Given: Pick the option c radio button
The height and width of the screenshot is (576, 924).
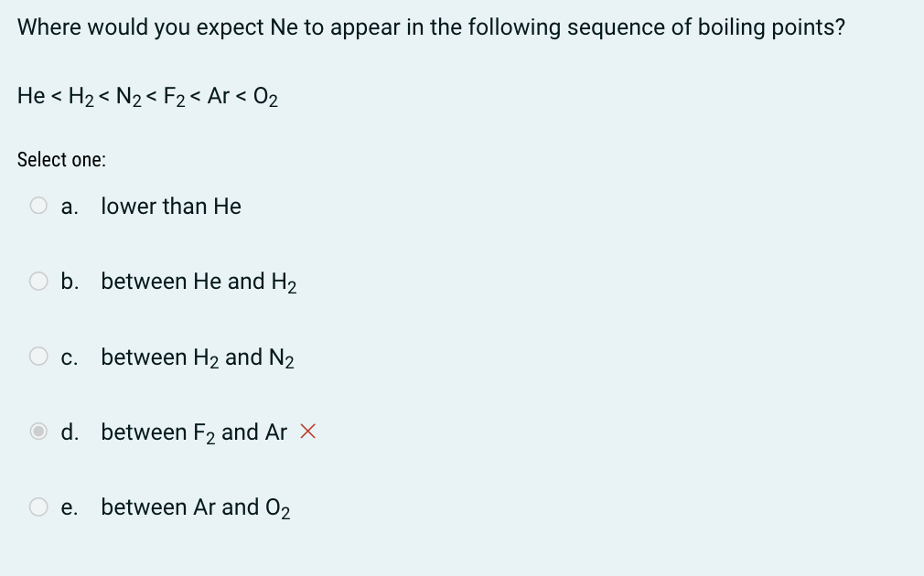Looking at the screenshot, I should click(x=38, y=357).
